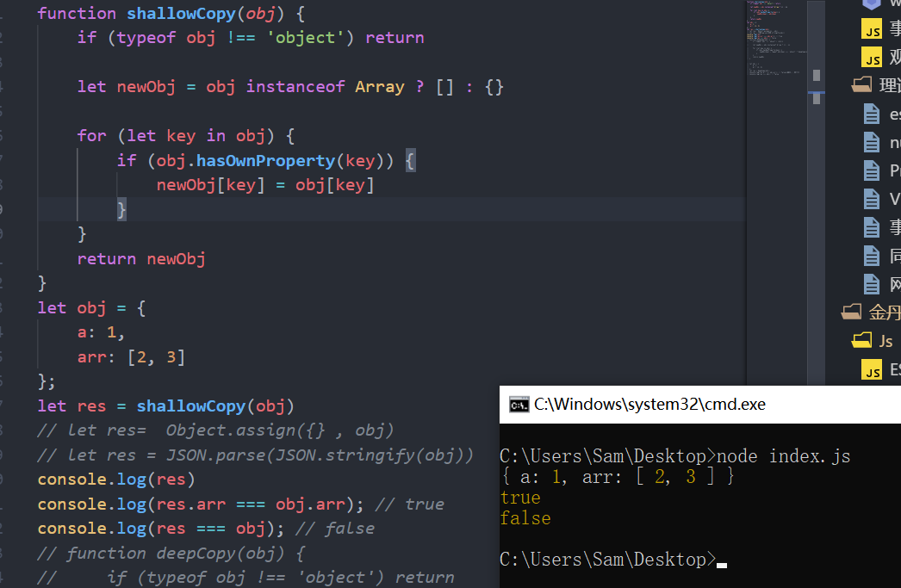This screenshot has width=901, height=588.
Task: Click the 'typeof' keyword on the uncommented if line
Action: [x=146, y=38]
